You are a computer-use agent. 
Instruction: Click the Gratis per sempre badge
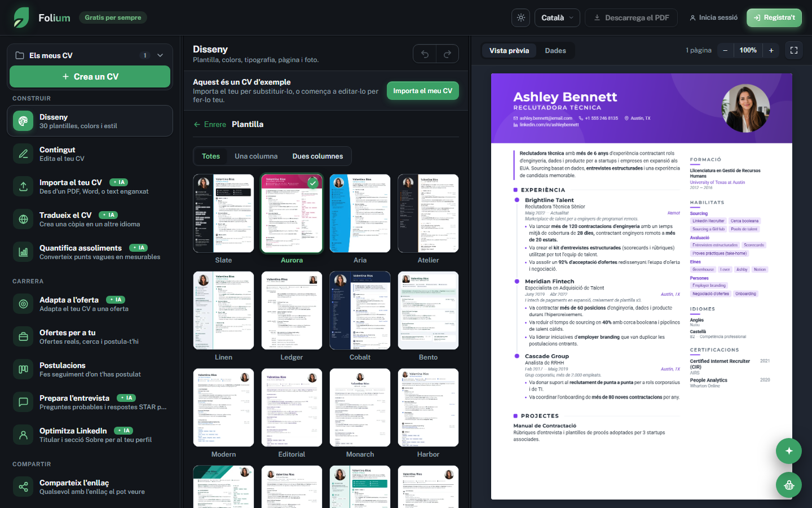click(x=113, y=17)
